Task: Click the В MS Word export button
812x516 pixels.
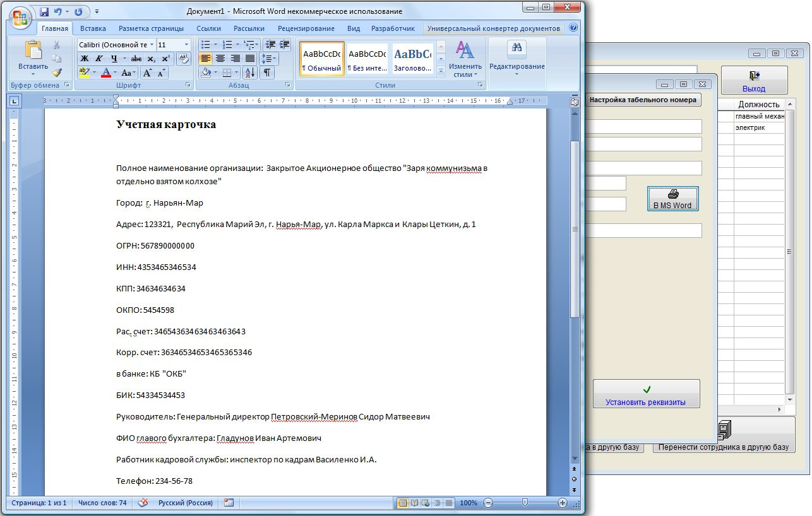Action: click(x=672, y=199)
